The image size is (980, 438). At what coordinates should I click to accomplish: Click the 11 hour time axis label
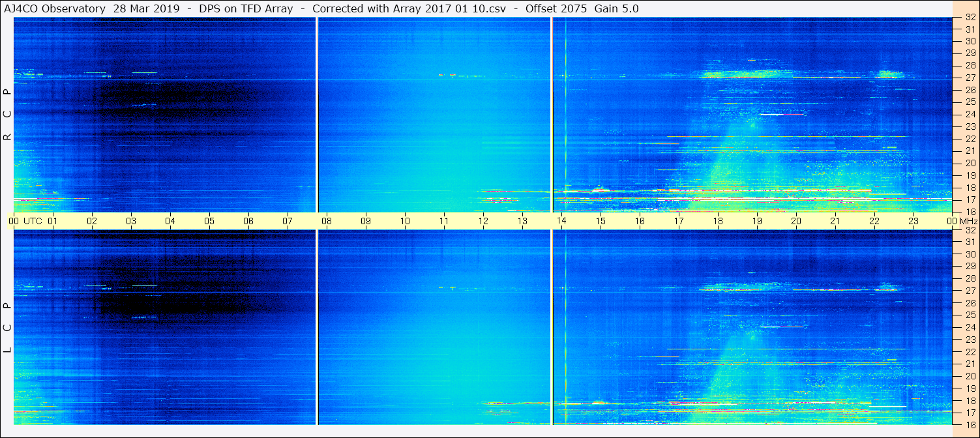tap(444, 221)
